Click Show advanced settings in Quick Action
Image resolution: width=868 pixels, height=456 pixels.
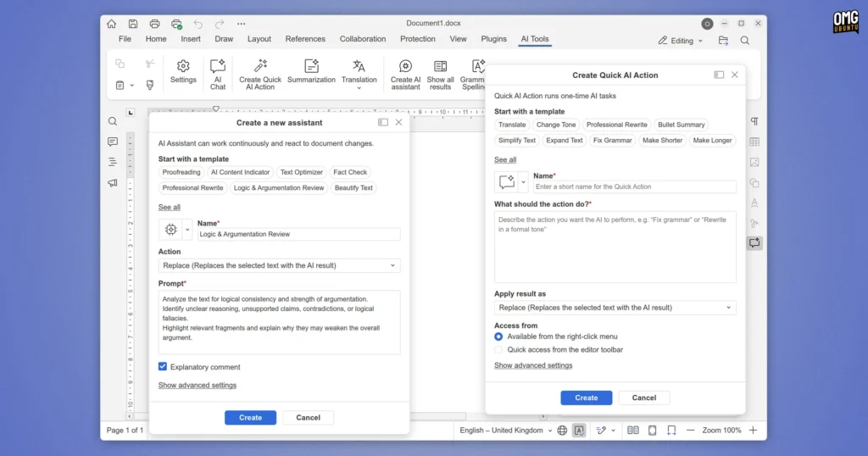click(x=533, y=365)
